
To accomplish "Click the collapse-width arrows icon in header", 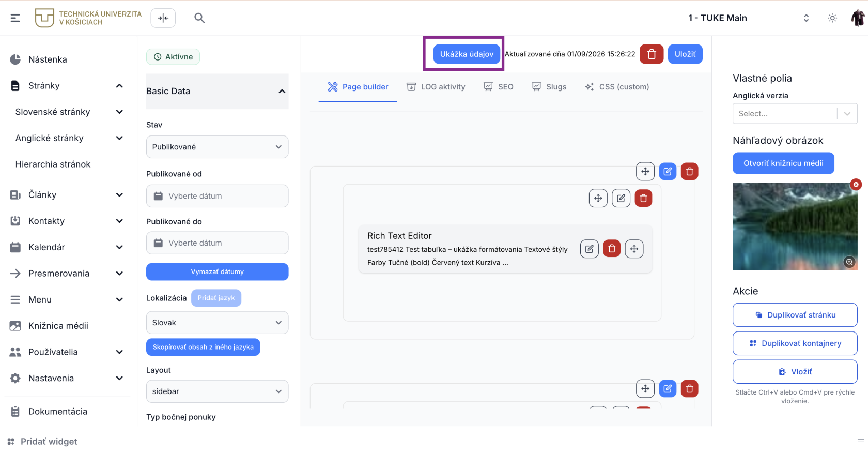I will (163, 18).
